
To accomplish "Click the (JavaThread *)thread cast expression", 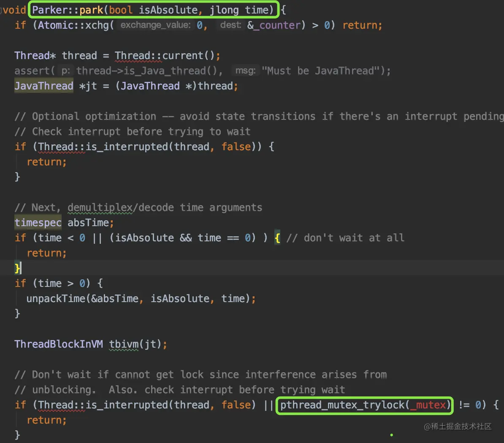I will point(174,86).
